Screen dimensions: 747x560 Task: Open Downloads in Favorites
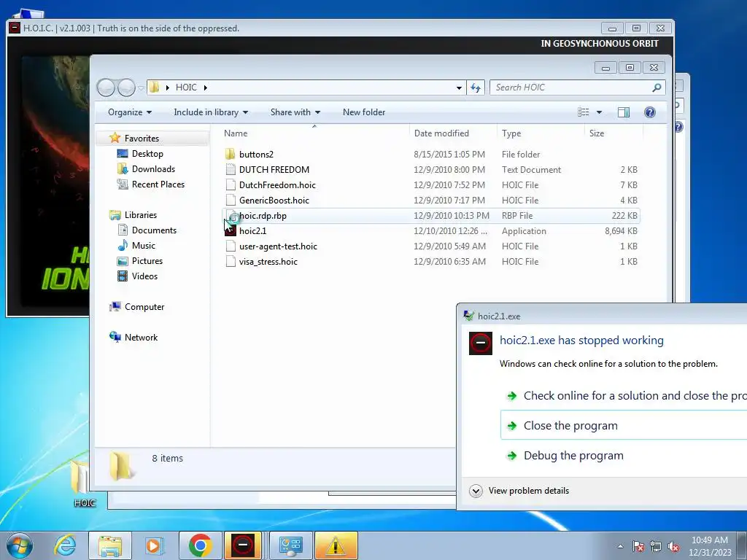click(153, 169)
